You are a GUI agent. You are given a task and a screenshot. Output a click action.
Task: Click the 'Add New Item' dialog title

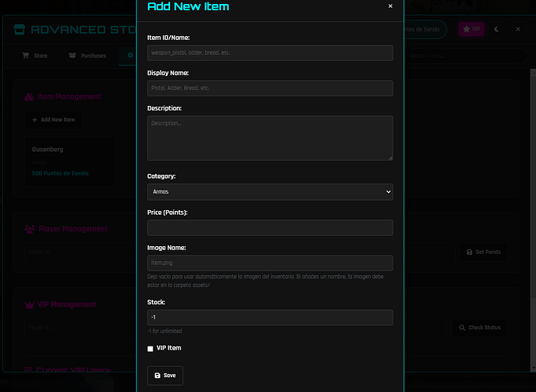pyautogui.click(x=188, y=6)
